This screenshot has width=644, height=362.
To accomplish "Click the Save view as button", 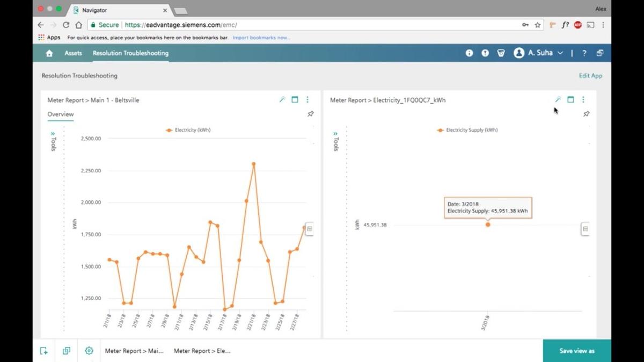I will [577, 351].
